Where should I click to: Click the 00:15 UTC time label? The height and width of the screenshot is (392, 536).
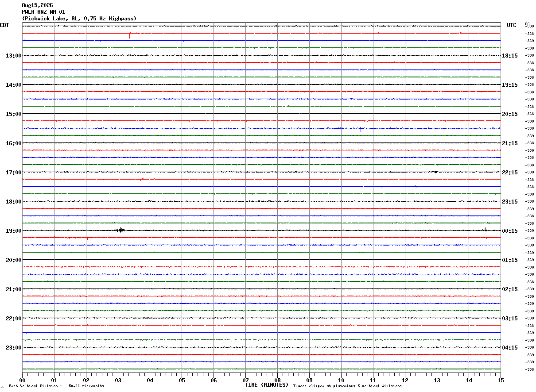coord(510,231)
